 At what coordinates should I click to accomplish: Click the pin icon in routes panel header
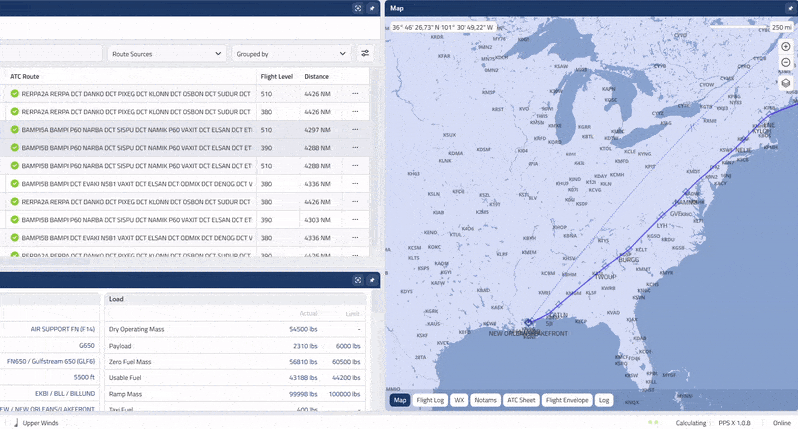372,8
